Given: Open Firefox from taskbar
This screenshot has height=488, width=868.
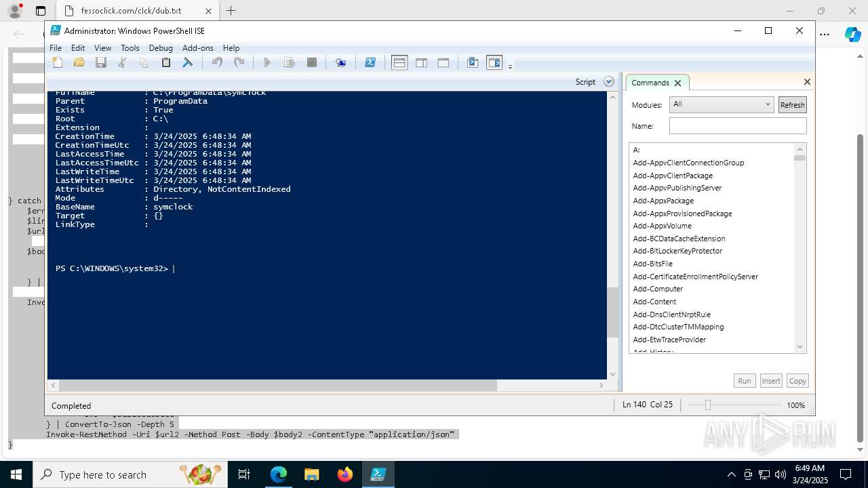Looking at the screenshot, I should pyautogui.click(x=345, y=474).
